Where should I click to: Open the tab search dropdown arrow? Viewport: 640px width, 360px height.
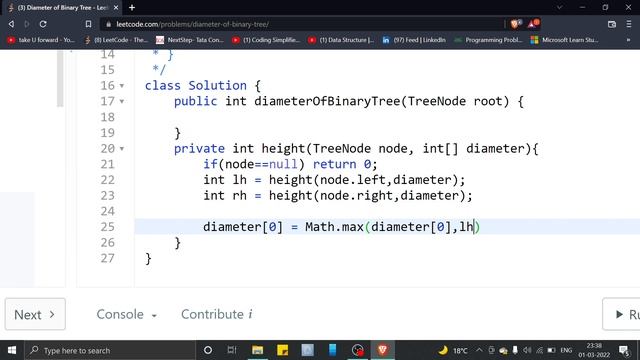(x=560, y=7)
